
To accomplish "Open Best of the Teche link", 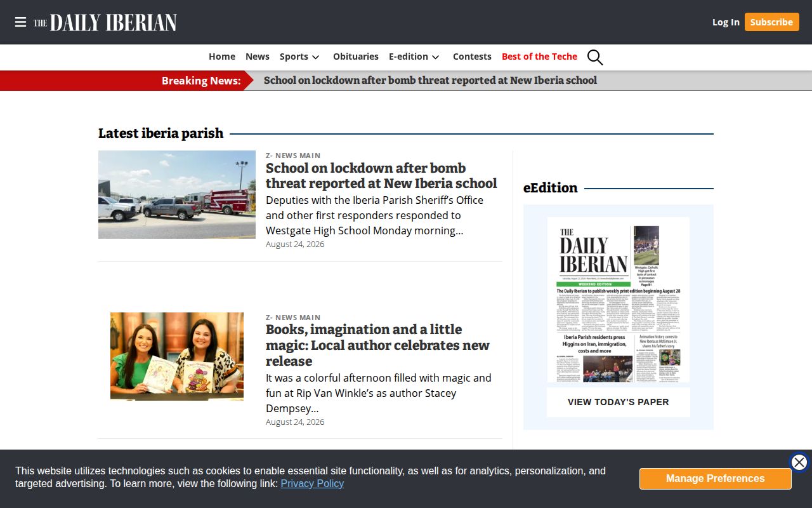I will coord(539,57).
